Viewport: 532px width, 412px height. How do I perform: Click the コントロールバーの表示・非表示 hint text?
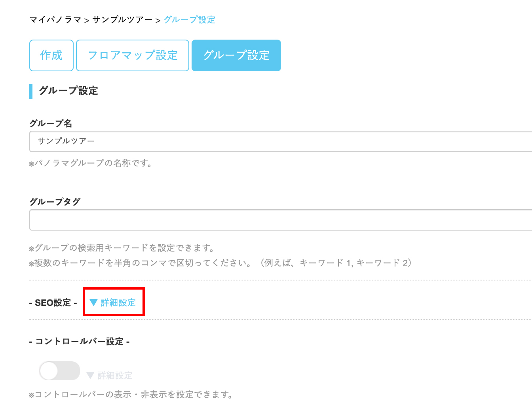click(131, 395)
